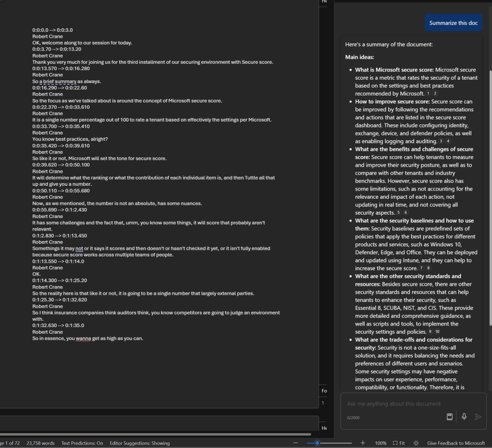Screen dimensions: 492x448
Task: Toggle Text Predictions: On in status bar
Action: 82,443
